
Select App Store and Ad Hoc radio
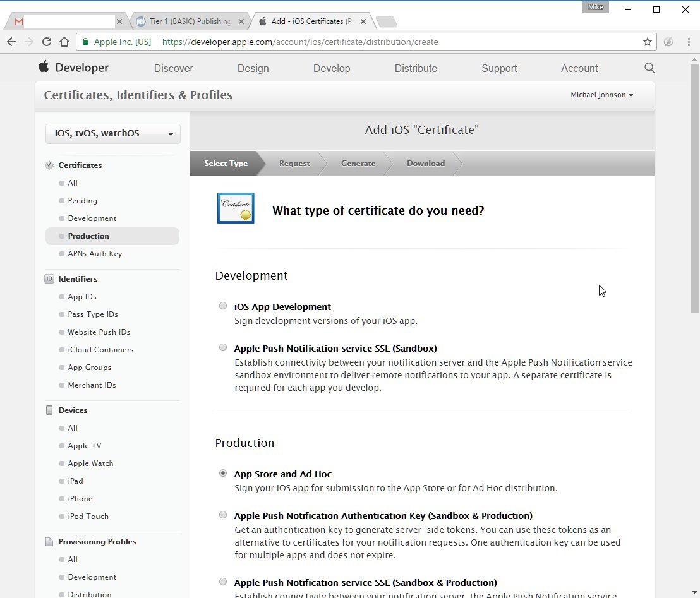223,474
